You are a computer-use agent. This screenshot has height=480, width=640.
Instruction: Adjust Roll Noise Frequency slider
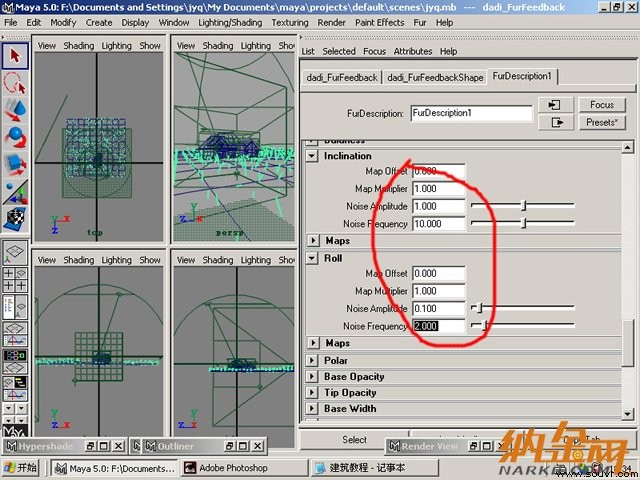(484, 326)
